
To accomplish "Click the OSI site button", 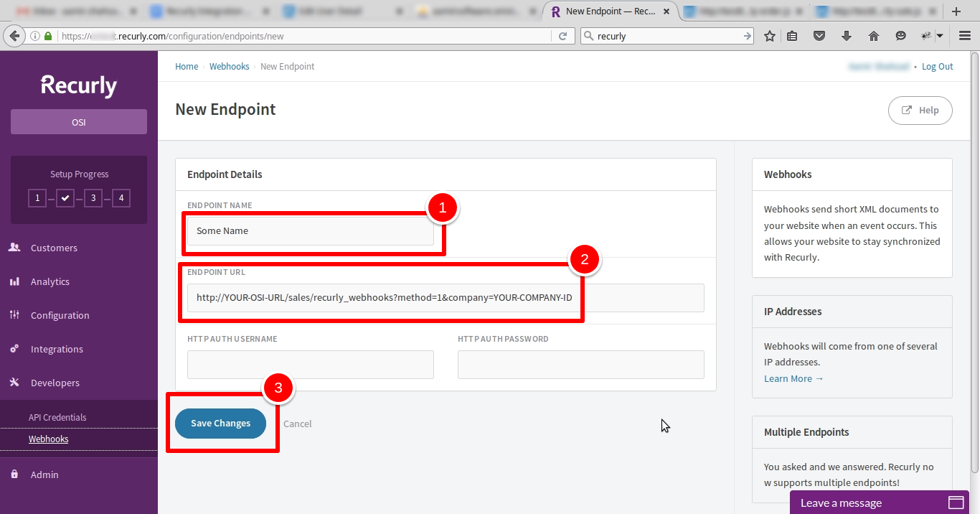I will pyautogui.click(x=79, y=122).
